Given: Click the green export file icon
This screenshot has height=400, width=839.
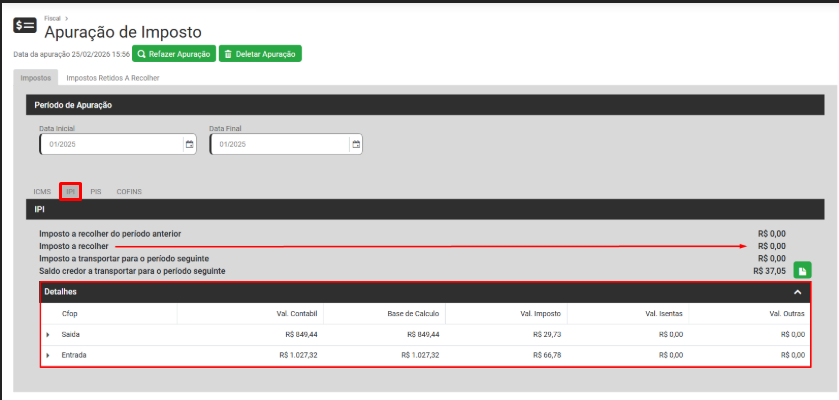Looking at the screenshot, I should point(802,270).
